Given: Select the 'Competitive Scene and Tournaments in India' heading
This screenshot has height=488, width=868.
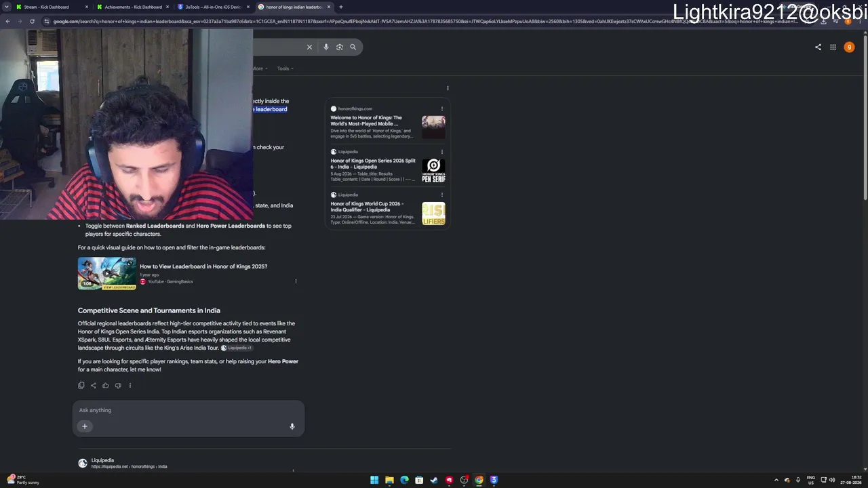Looking at the screenshot, I should coord(149,310).
